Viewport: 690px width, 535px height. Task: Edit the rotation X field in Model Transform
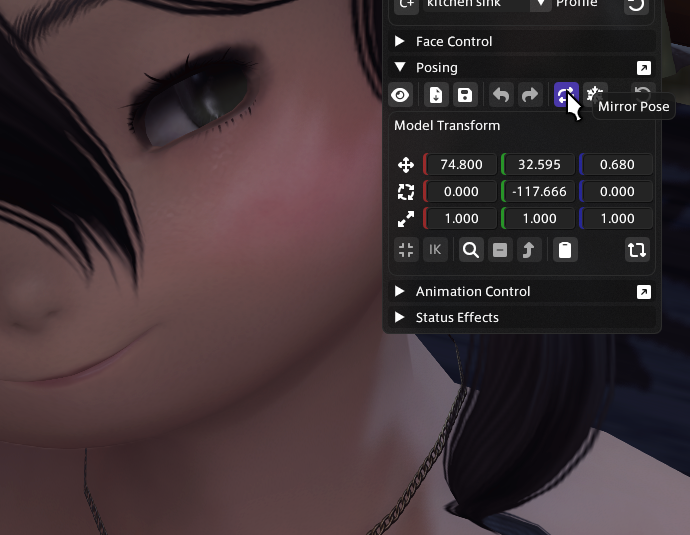pos(460,191)
